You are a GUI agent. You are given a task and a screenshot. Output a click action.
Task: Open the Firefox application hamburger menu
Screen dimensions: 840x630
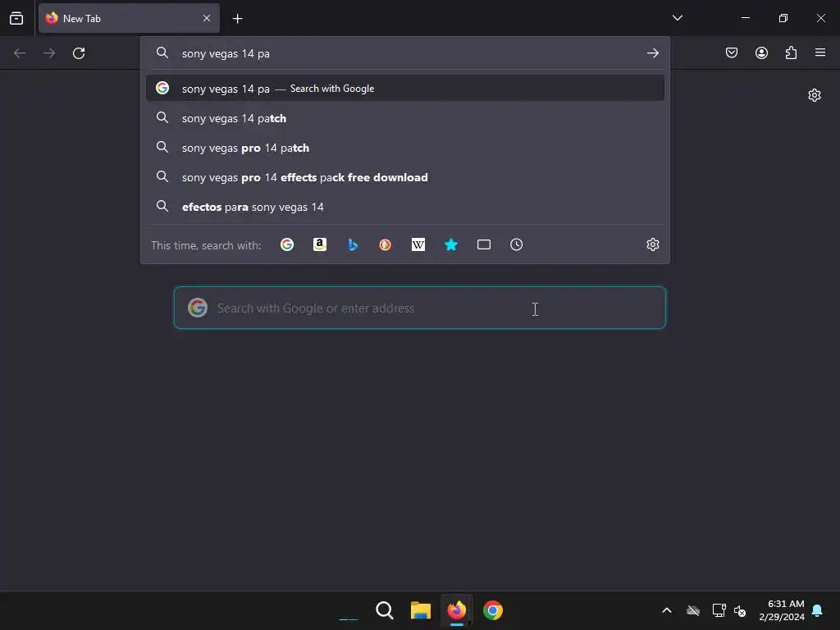tap(820, 52)
